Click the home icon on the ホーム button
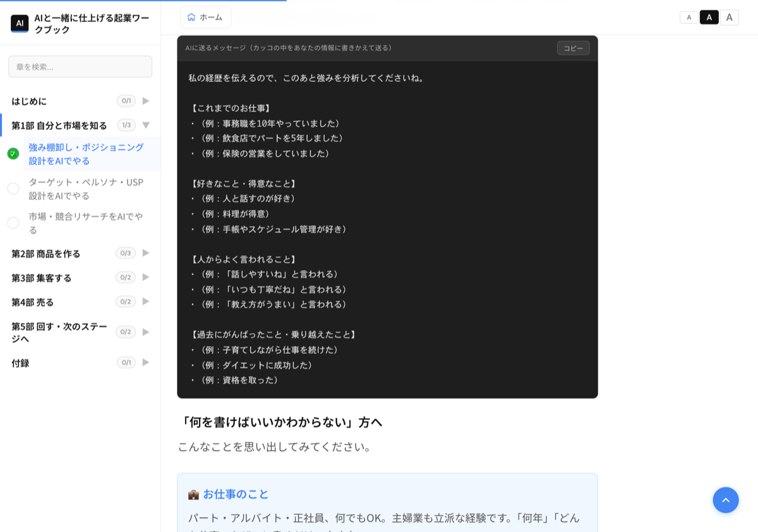 tap(191, 18)
